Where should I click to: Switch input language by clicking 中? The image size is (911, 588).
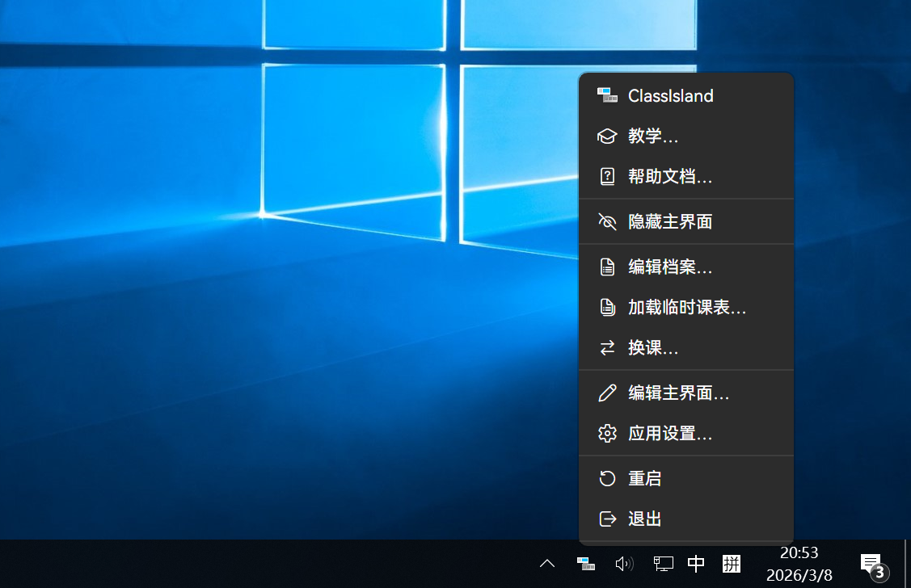[696, 563]
